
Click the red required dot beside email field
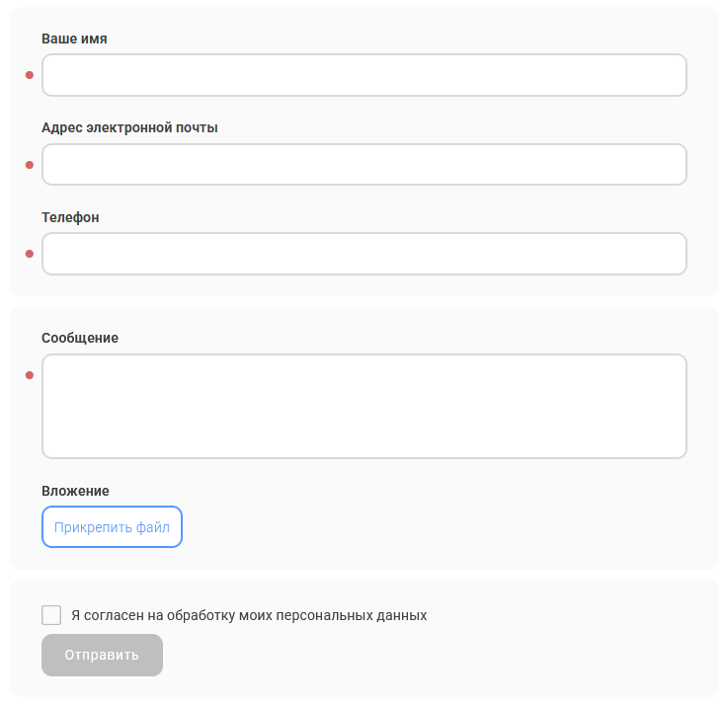(x=30, y=165)
